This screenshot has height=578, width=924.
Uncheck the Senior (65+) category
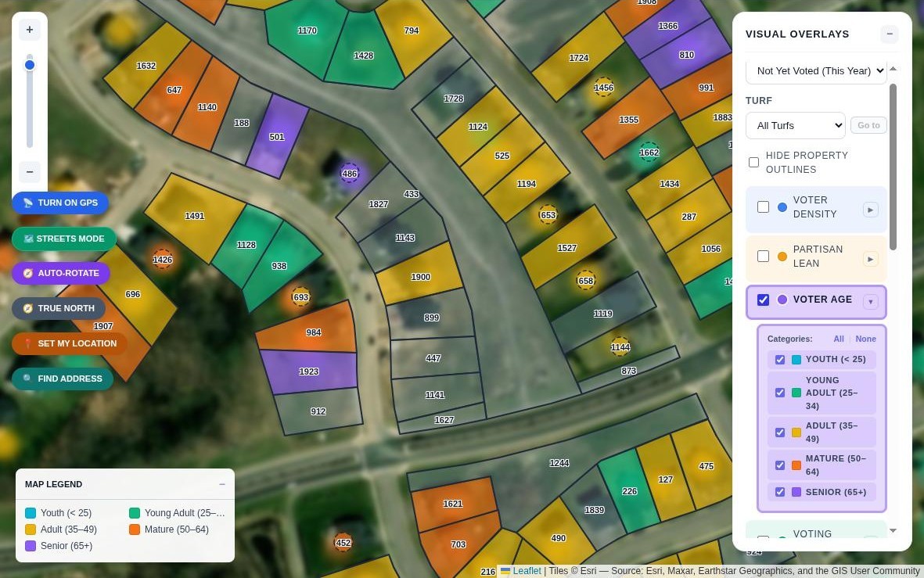tap(779, 492)
